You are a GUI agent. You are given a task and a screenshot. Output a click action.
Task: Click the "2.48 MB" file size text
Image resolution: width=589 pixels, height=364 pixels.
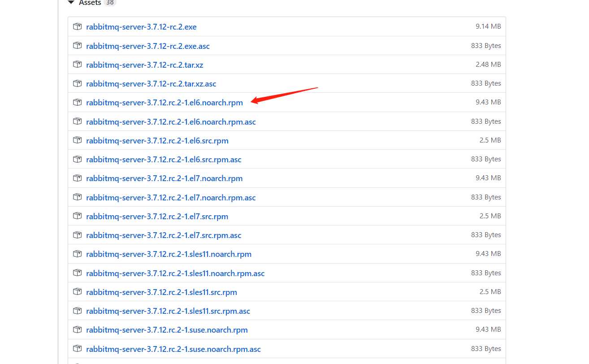tap(488, 65)
